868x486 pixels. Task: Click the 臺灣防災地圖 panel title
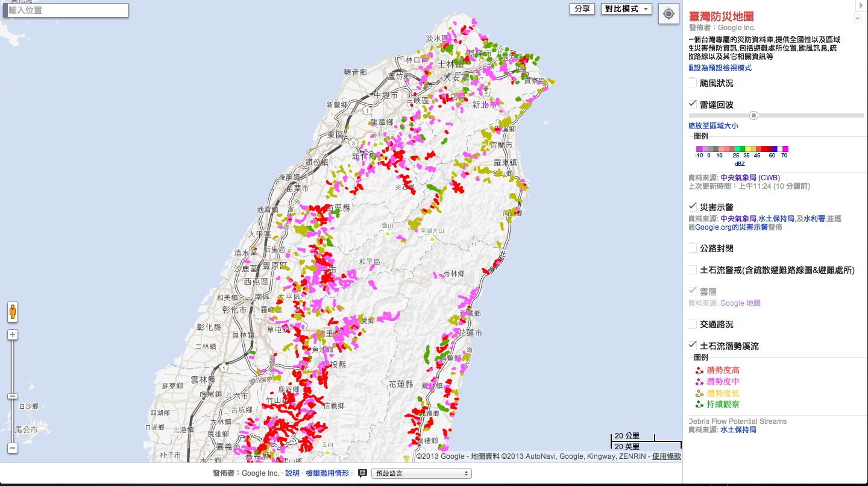721,16
